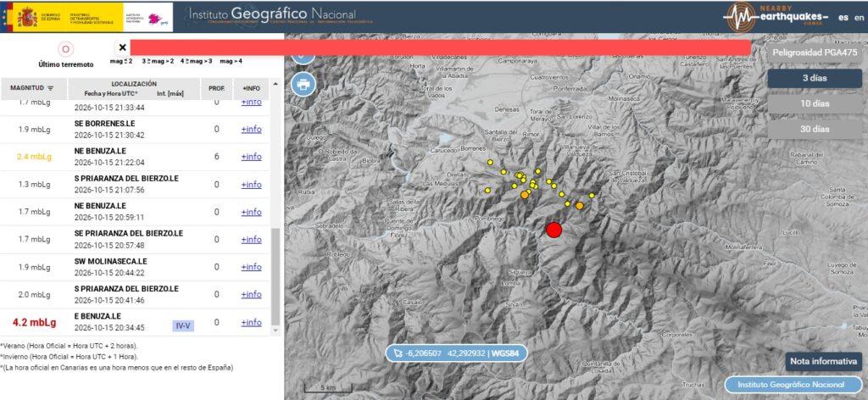Click the WGS84 coordinates display
The image size is (868, 400).
point(456,353)
